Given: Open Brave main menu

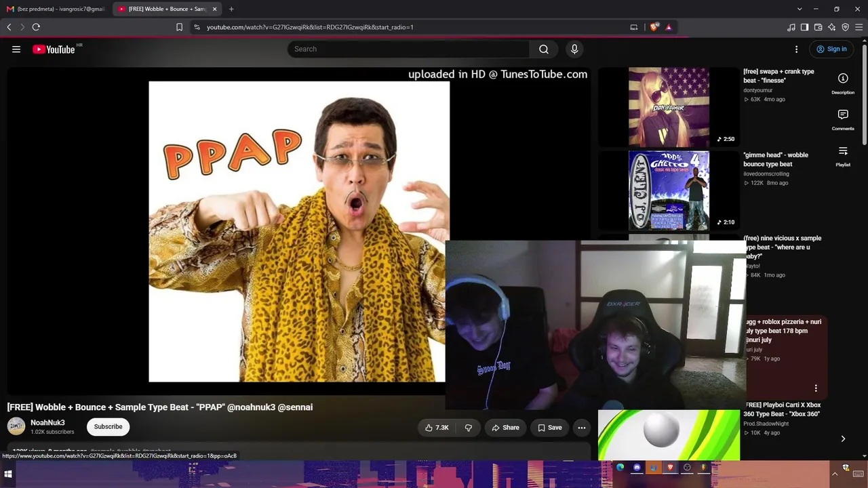Looking at the screenshot, I should [859, 27].
